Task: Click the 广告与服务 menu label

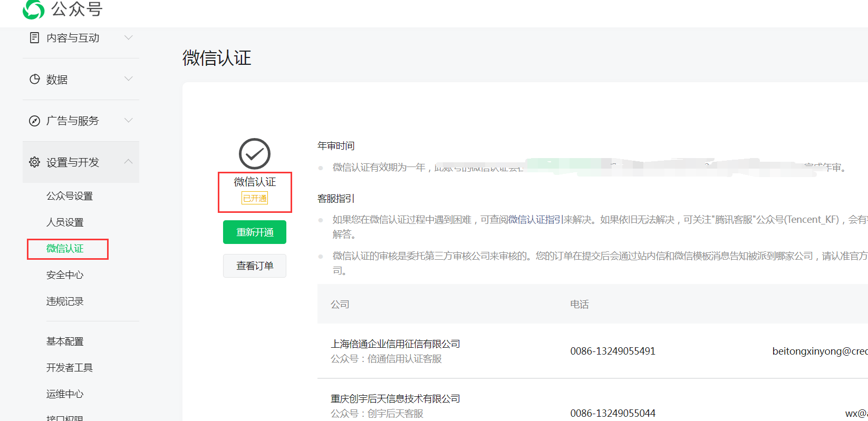Action: 73,121
